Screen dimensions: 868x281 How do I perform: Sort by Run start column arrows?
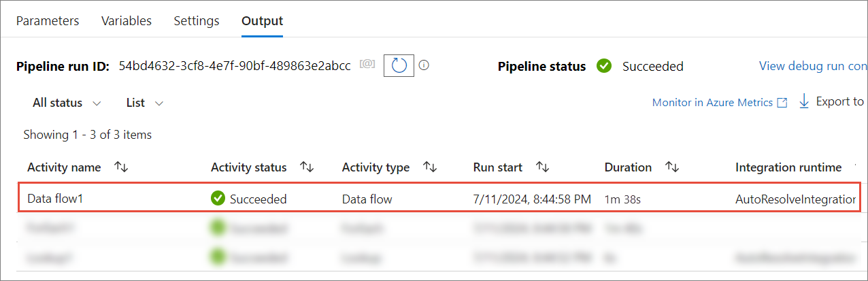click(542, 167)
